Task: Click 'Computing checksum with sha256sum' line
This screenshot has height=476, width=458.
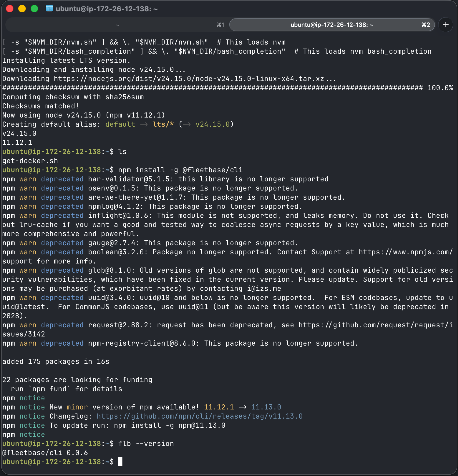Action: coord(73,97)
